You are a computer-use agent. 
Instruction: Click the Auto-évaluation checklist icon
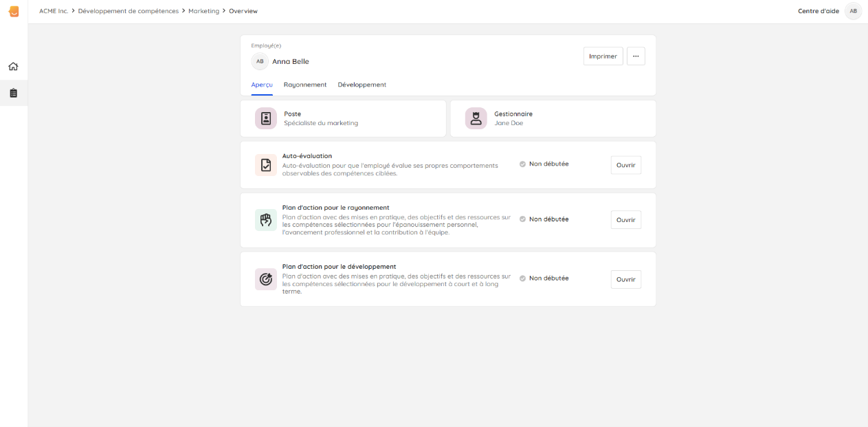(x=266, y=165)
